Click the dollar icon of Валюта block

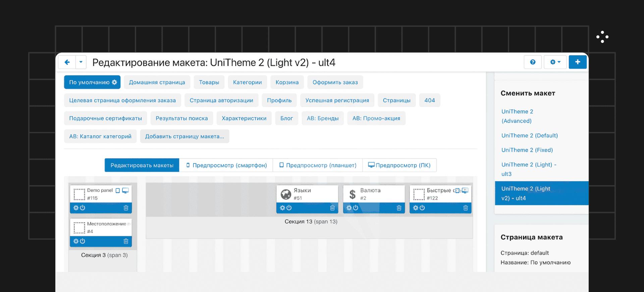[x=353, y=194]
